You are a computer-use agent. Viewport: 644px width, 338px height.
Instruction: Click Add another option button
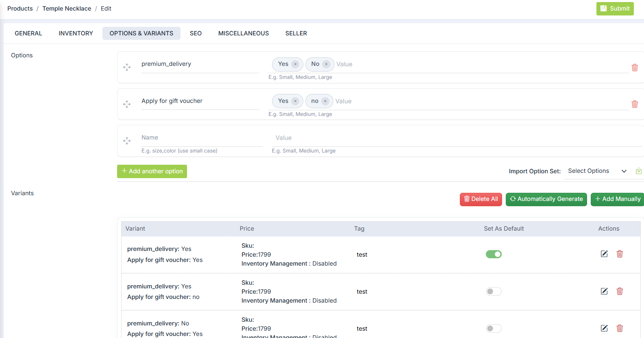coord(152,171)
